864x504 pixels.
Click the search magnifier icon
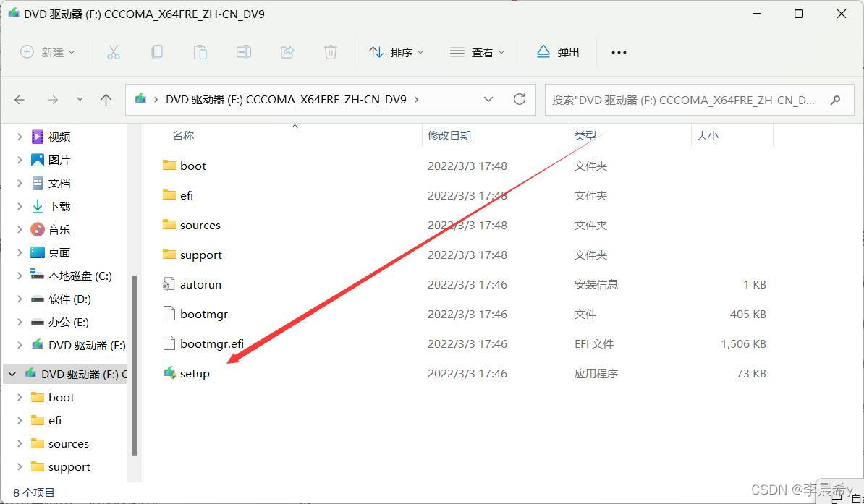pos(835,101)
